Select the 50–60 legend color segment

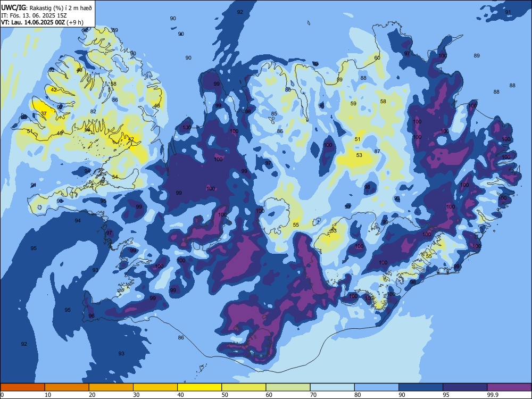(x=244, y=387)
